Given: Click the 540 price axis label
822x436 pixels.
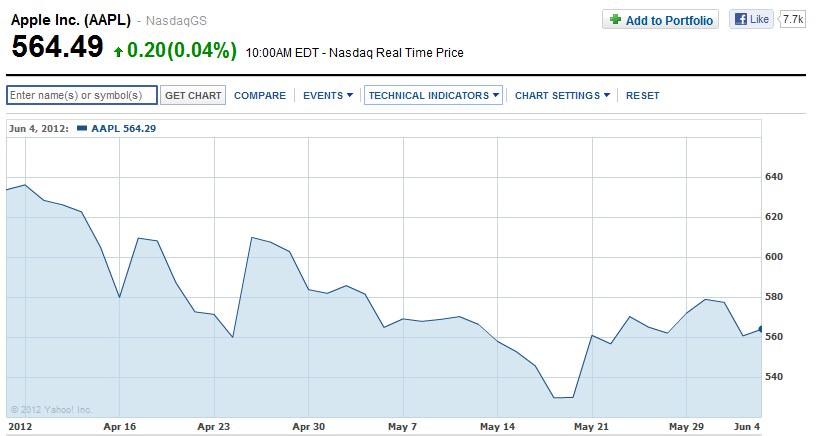Looking at the screenshot, I should (x=774, y=376).
